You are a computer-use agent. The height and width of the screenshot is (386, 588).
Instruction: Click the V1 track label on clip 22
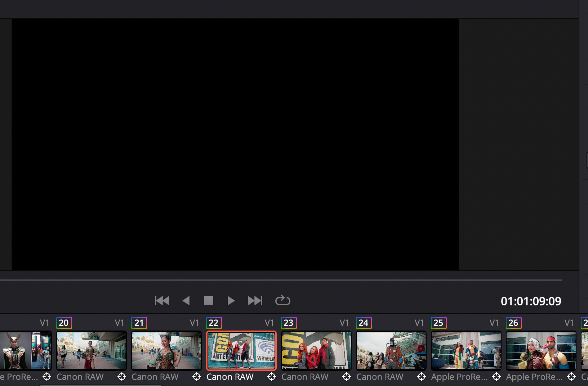click(269, 323)
